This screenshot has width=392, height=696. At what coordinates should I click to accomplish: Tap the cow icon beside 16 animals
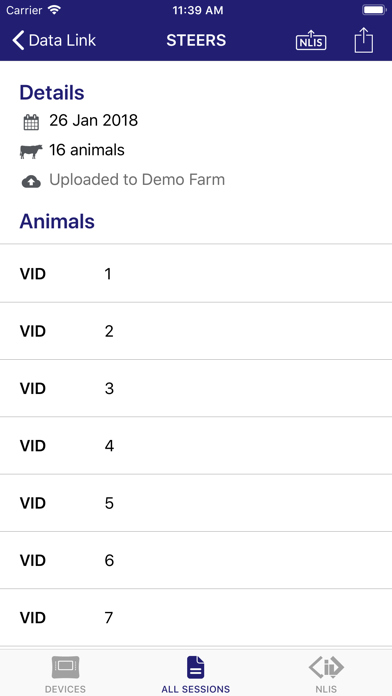point(31,151)
